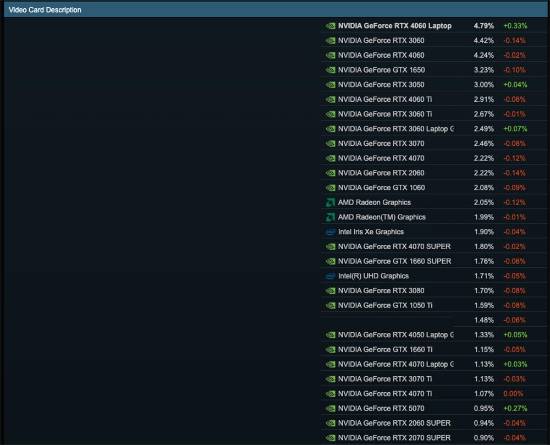Select the 'Intel Iris Xe Graphics' name
Image resolution: width=550 pixels, height=445 pixels.
[371, 232]
